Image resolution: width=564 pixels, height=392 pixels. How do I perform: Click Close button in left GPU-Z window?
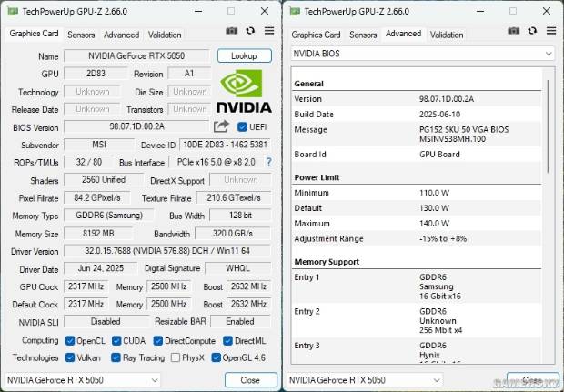250,380
